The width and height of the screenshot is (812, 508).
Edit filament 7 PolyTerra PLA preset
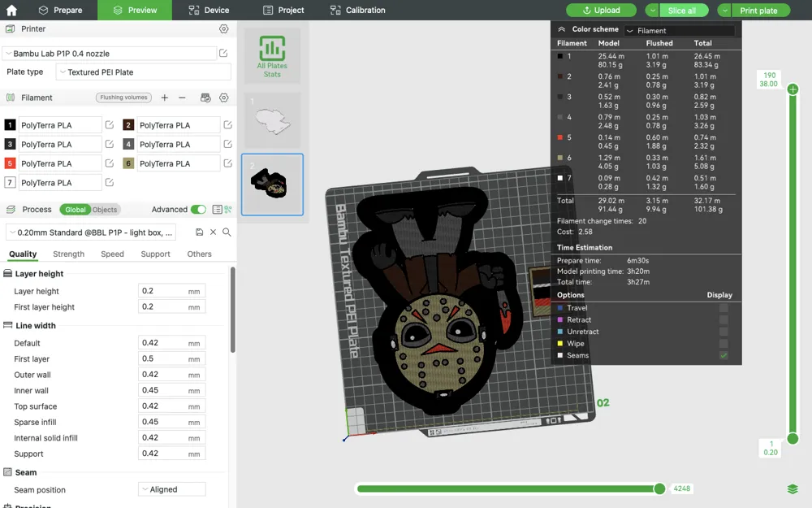[x=110, y=182]
